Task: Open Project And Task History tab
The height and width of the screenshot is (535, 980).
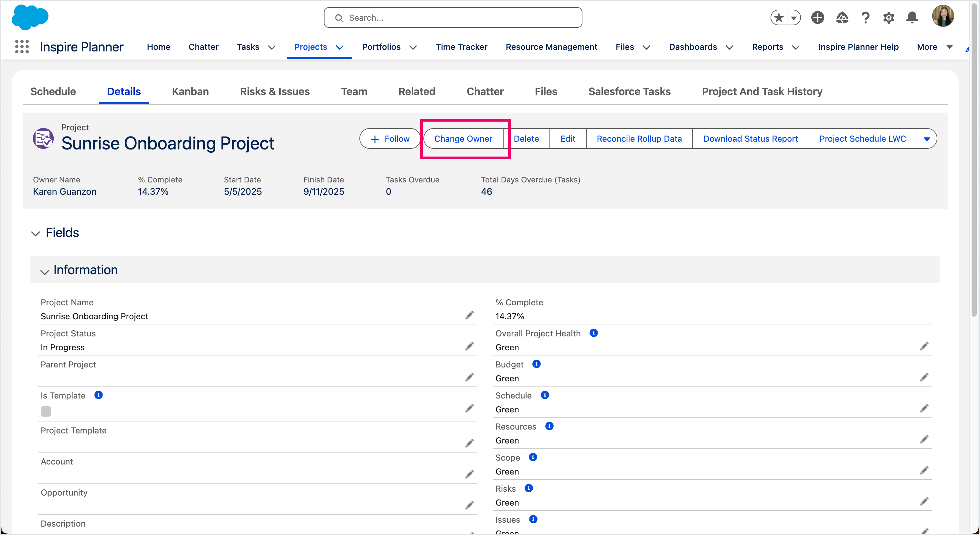Action: tap(762, 92)
